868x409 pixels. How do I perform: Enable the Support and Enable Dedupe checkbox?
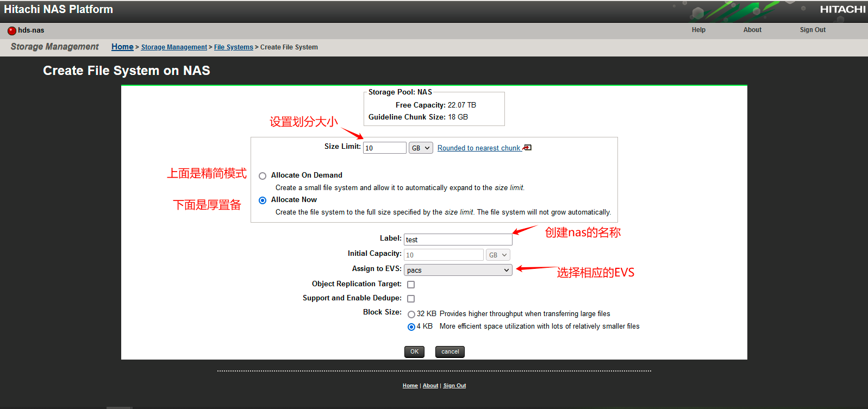pyautogui.click(x=411, y=299)
